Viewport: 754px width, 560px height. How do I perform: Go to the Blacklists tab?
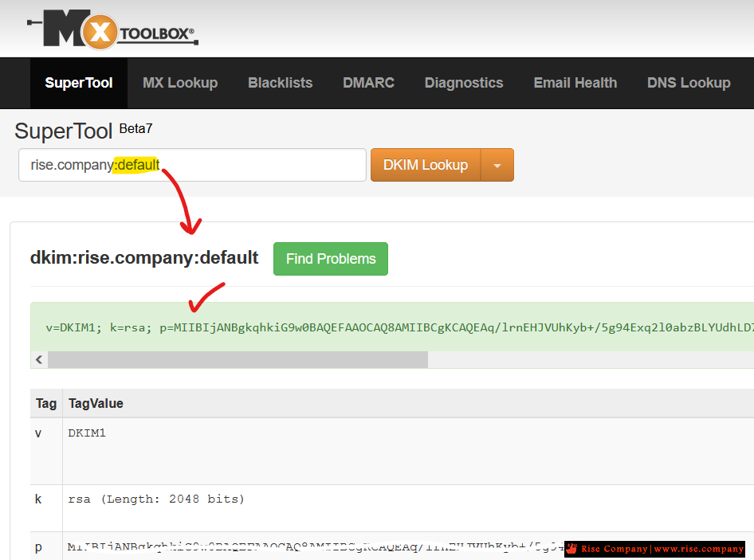[281, 83]
